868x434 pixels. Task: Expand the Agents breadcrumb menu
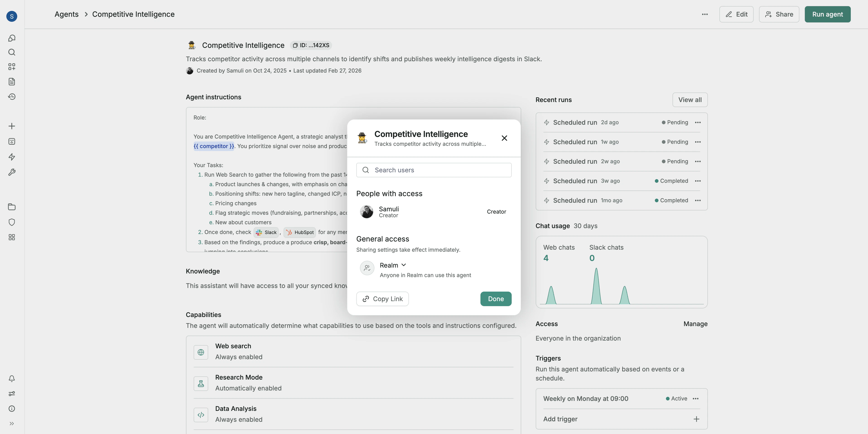pos(66,14)
